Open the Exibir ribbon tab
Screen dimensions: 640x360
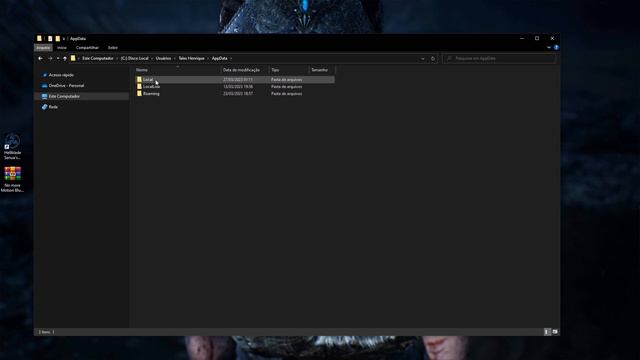[113, 48]
